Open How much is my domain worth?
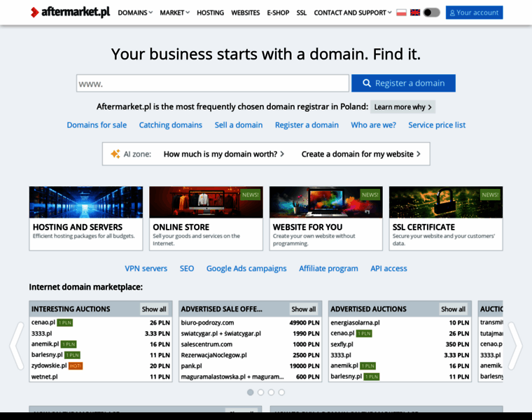532x420 pixels. click(223, 154)
